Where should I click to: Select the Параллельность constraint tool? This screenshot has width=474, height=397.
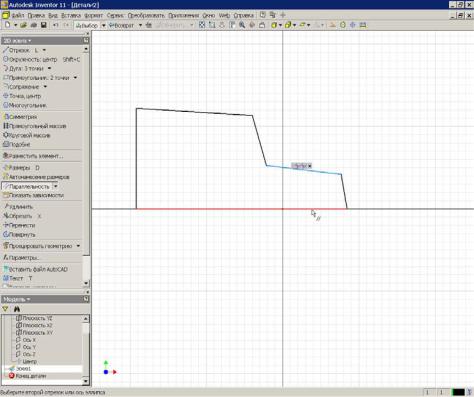pos(27,186)
